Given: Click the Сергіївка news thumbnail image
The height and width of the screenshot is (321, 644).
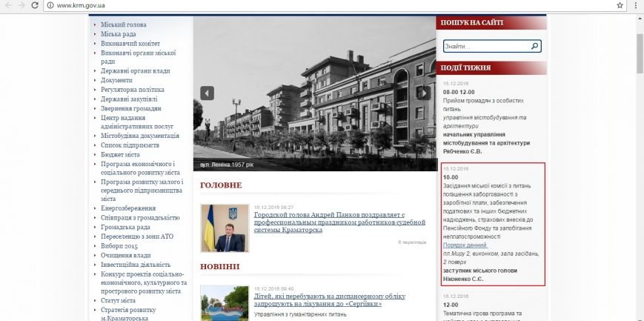Looking at the screenshot, I should (x=225, y=303).
